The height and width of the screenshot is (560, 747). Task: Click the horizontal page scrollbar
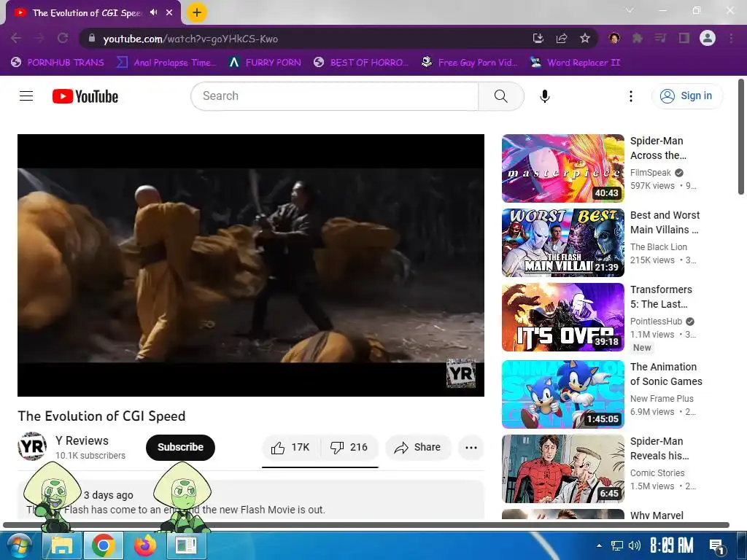click(366, 525)
